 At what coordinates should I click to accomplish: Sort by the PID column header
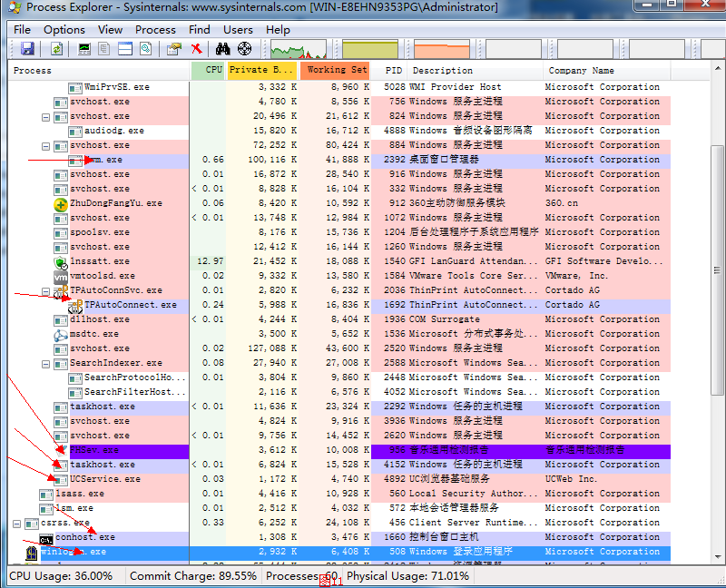click(x=389, y=71)
